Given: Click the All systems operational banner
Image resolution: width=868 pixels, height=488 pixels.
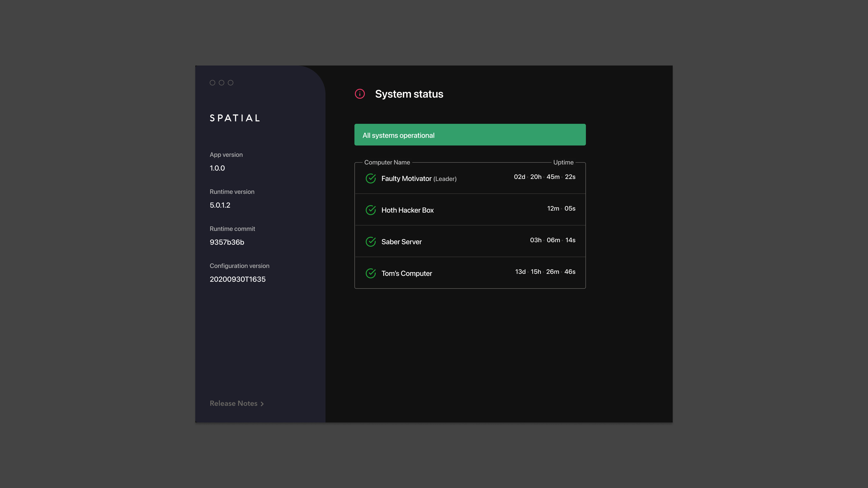Looking at the screenshot, I should click(470, 135).
